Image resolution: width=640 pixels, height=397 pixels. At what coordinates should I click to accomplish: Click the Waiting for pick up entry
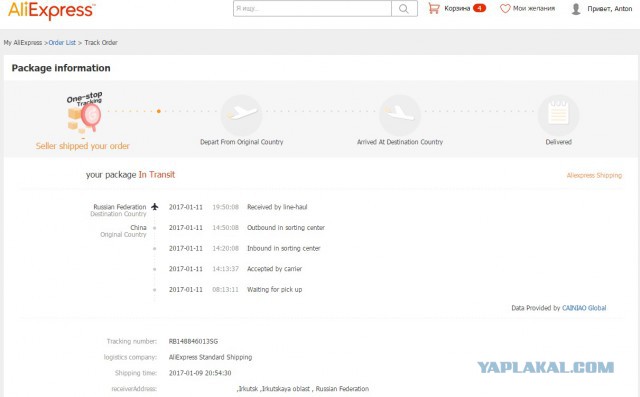tap(274, 290)
